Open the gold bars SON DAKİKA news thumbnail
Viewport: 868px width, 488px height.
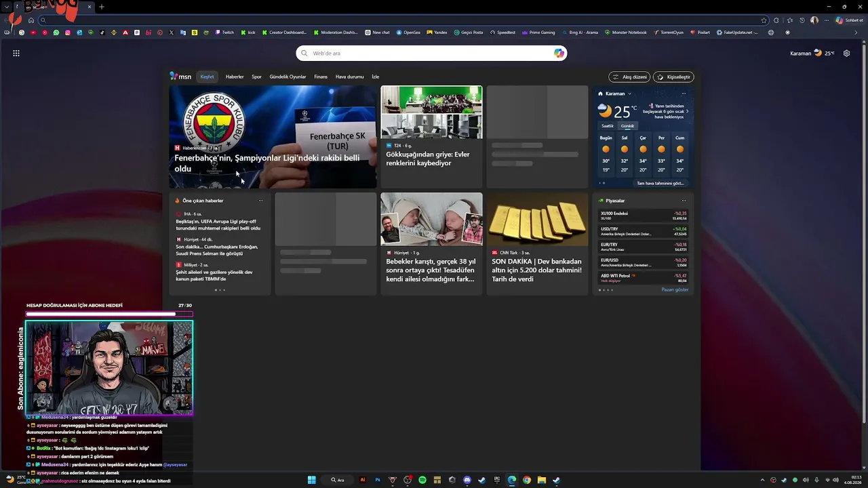click(x=537, y=219)
